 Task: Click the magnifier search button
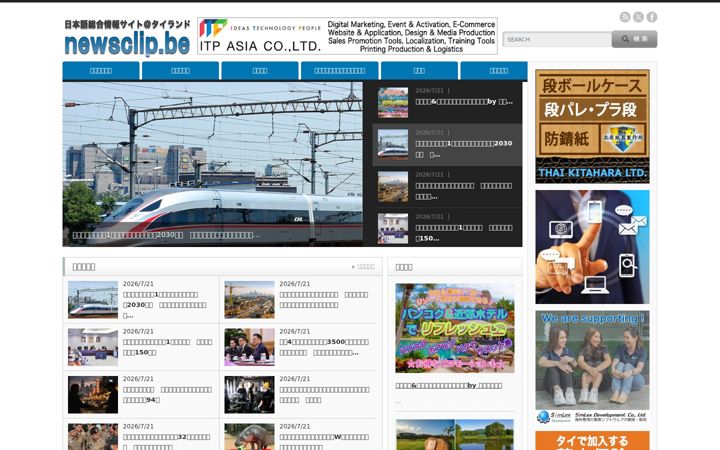[x=634, y=39]
